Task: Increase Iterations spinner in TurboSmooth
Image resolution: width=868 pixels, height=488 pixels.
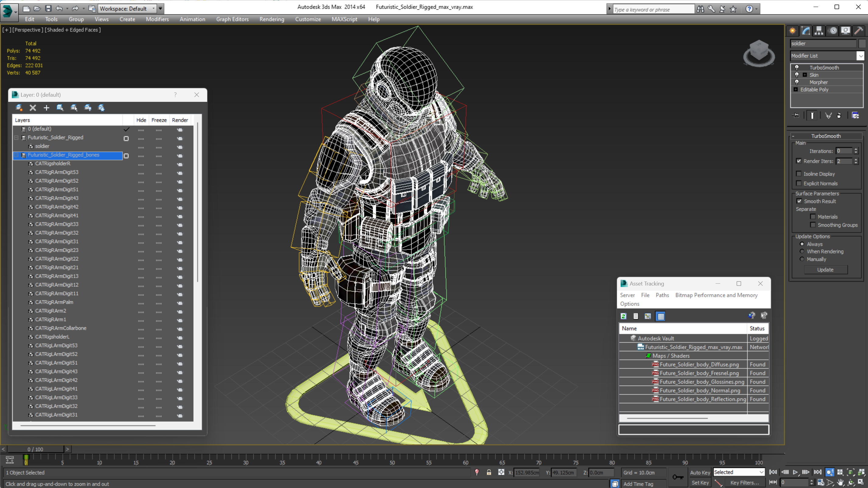Action: [x=856, y=149]
